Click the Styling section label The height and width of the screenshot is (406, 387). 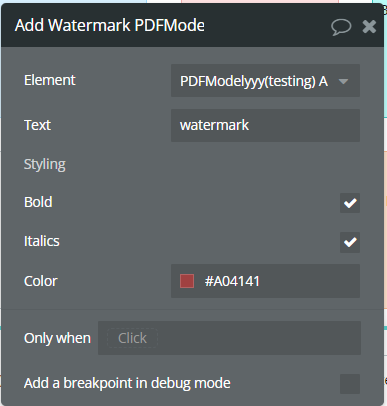45,164
